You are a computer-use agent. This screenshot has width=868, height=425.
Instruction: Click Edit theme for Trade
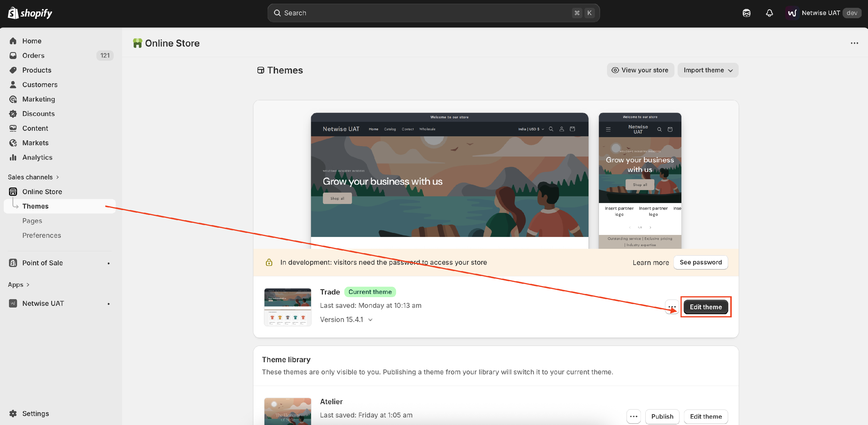[706, 307]
